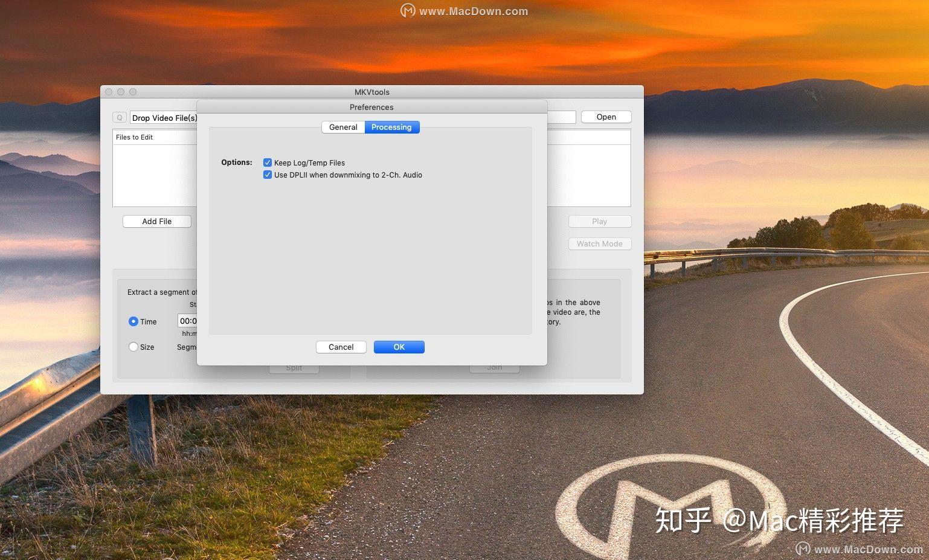Select the Size radio button

pos(133,347)
